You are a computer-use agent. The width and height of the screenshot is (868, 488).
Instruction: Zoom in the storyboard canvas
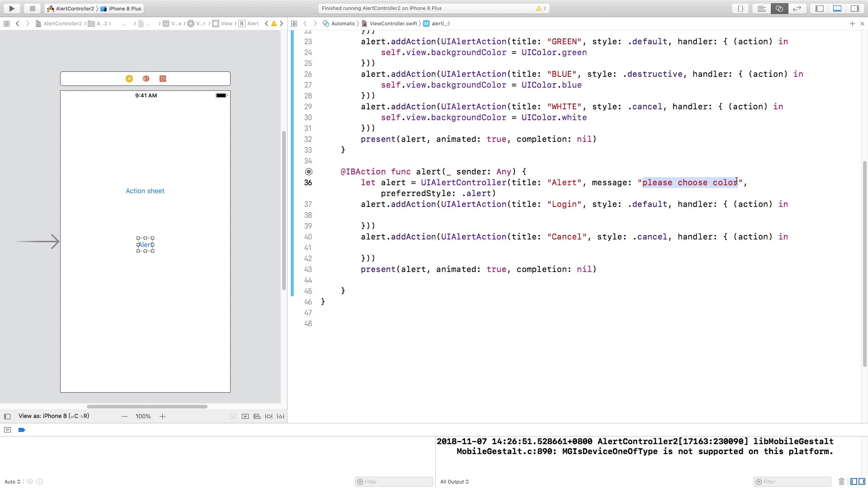tap(162, 416)
